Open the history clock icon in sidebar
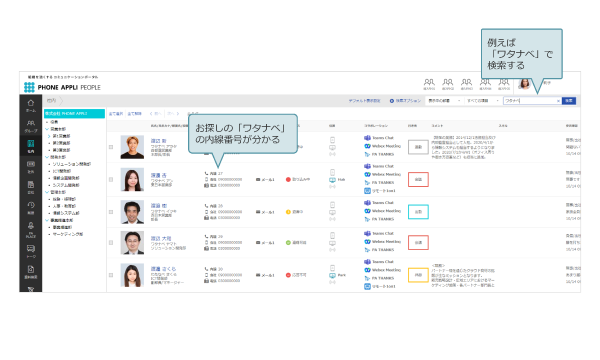 31,205
